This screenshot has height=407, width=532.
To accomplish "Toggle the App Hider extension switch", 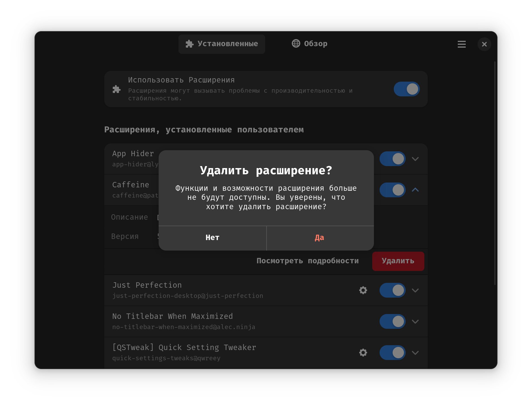I will (x=392, y=159).
